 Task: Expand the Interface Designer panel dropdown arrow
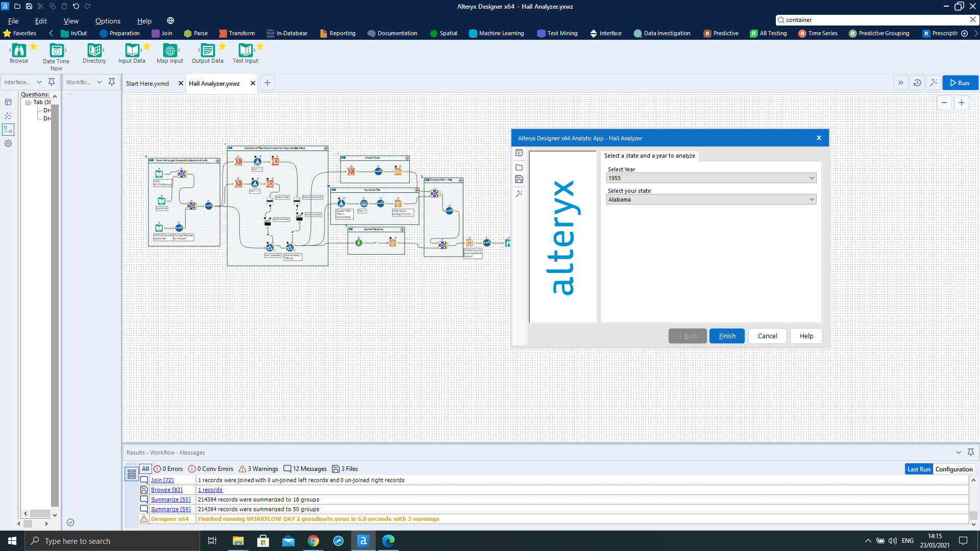click(39, 82)
